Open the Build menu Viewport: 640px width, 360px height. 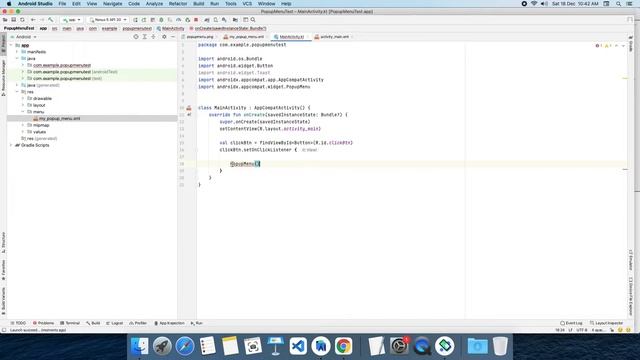(199, 4)
